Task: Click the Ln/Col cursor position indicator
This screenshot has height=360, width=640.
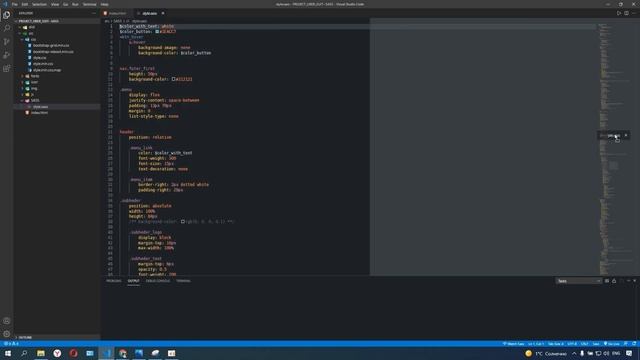Action: coord(536,344)
